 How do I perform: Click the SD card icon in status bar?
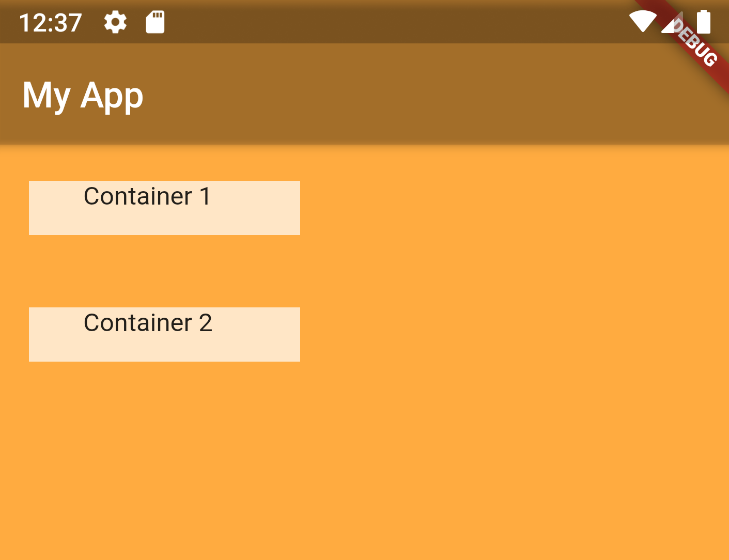(x=154, y=22)
